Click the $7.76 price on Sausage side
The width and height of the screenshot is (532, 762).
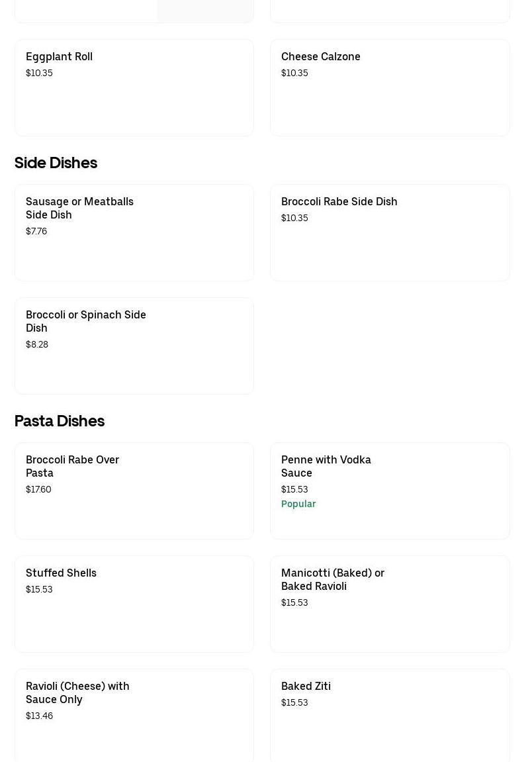36,231
